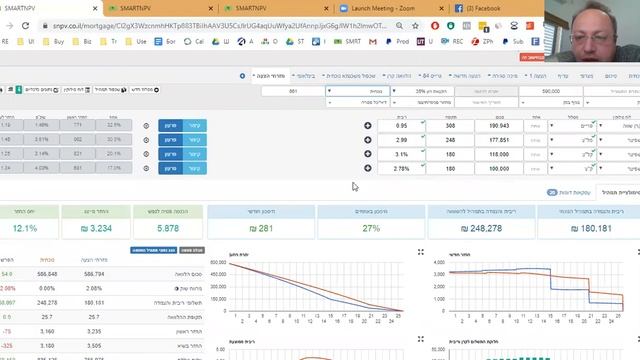Bookmark this page with the star icon
The image size is (640, 360).
(415, 26)
